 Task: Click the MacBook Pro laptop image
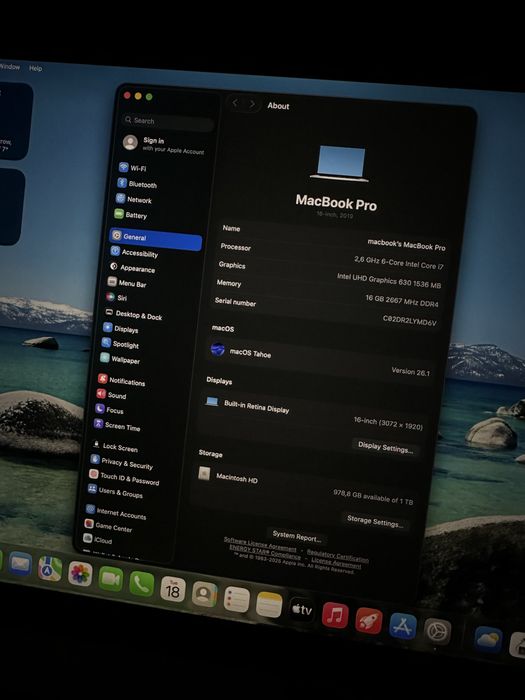(341, 164)
